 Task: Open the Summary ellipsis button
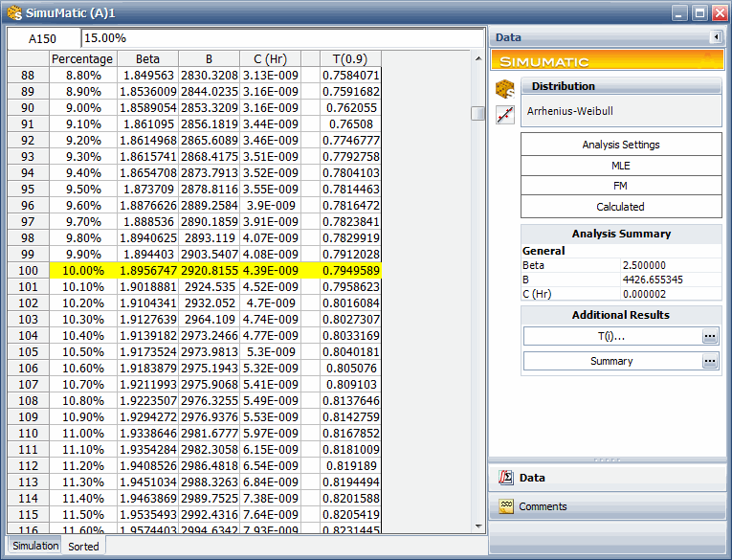(x=710, y=361)
